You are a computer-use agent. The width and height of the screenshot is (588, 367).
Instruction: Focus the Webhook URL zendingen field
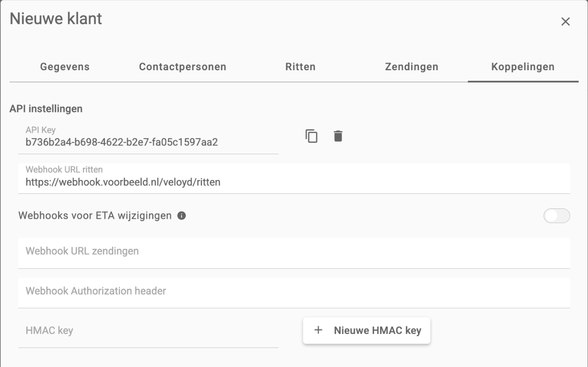(294, 253)
